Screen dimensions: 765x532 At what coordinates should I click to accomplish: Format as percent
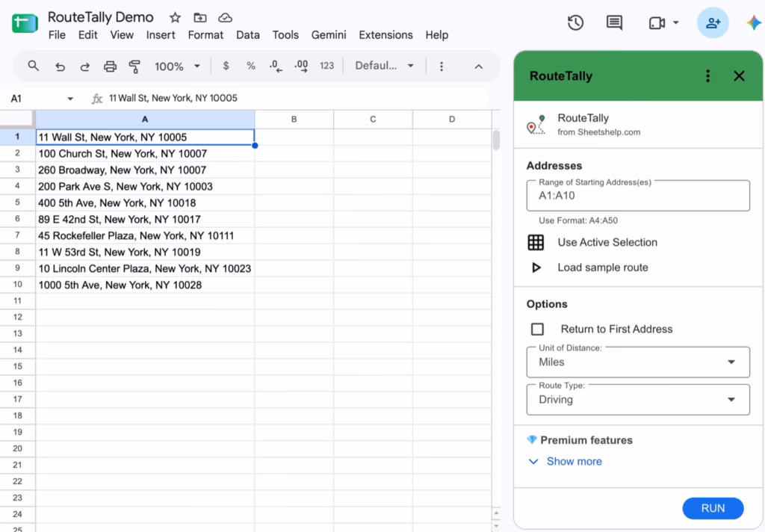[251, 66]
